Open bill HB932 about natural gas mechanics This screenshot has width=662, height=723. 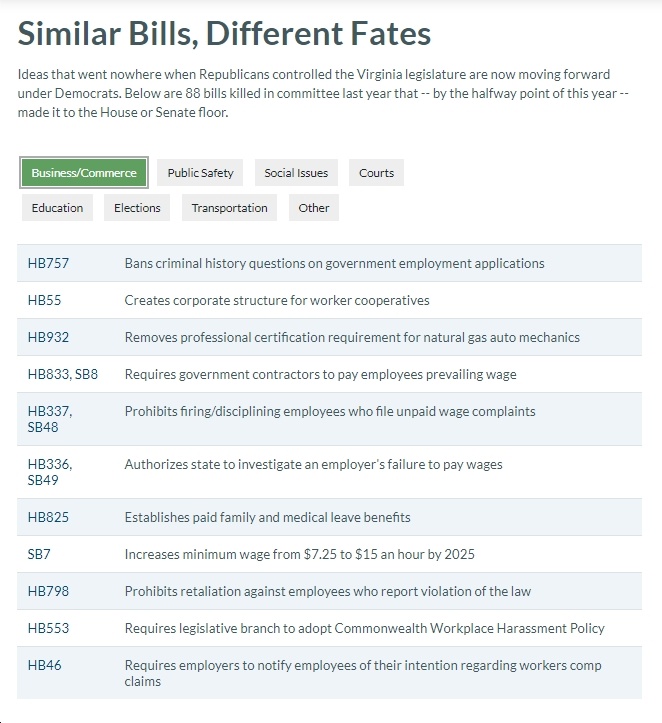[48, 337]
